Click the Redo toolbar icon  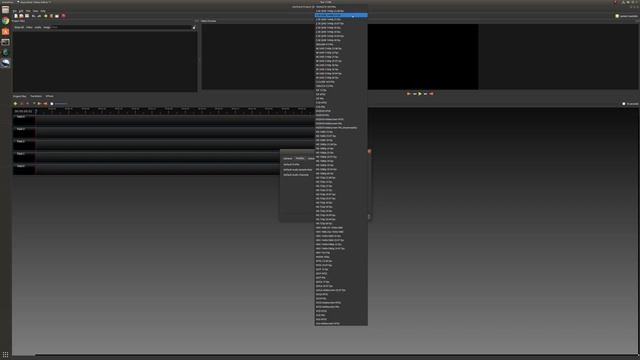[x=39, y=16]
